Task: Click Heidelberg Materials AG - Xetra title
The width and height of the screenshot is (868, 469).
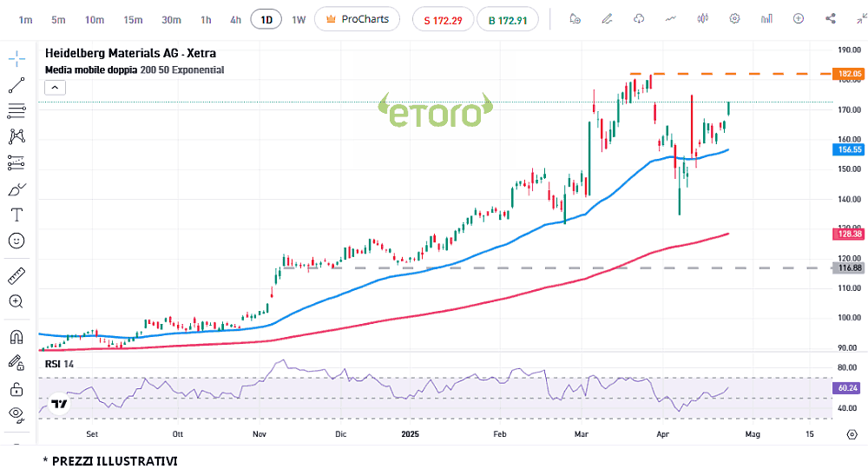Action: tap(130, 53)
